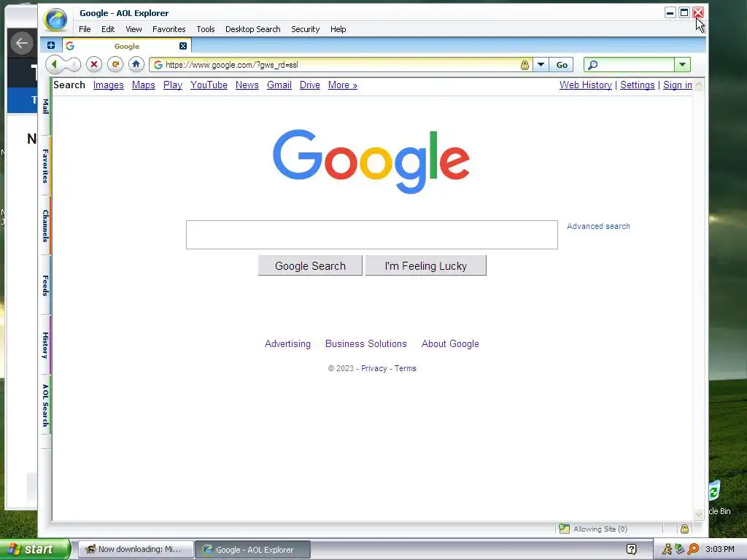Click the status bar padlock security icon
The width and height of the screenshot is (747, 560).
point(684,529)
